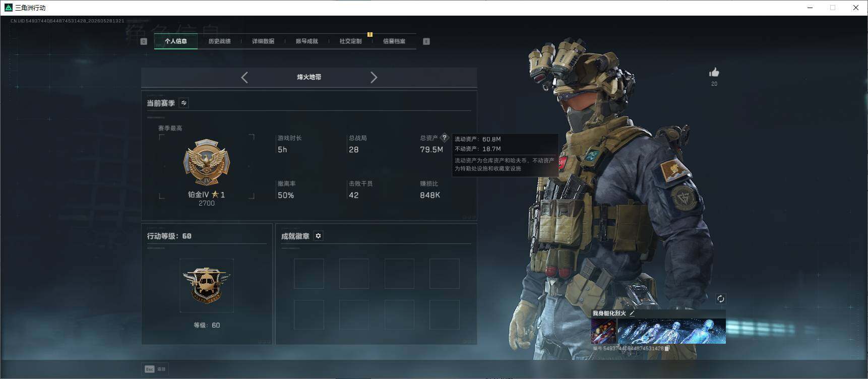Select the first empty badge slot in bottom row
The height and width of the screenshot is (379, 868).
pos(309,315)
